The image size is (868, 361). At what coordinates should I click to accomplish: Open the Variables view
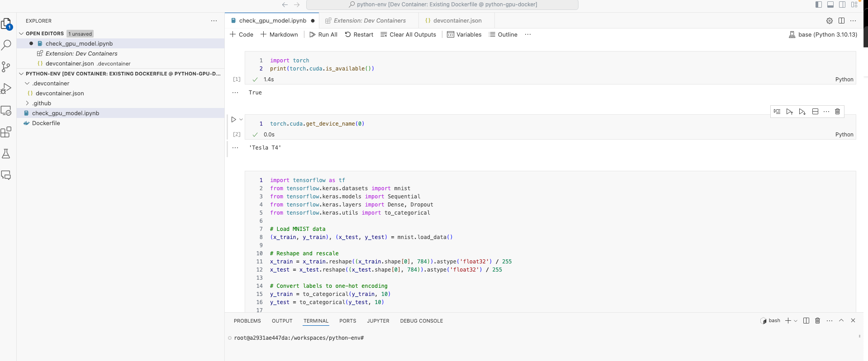pos(464,34)
